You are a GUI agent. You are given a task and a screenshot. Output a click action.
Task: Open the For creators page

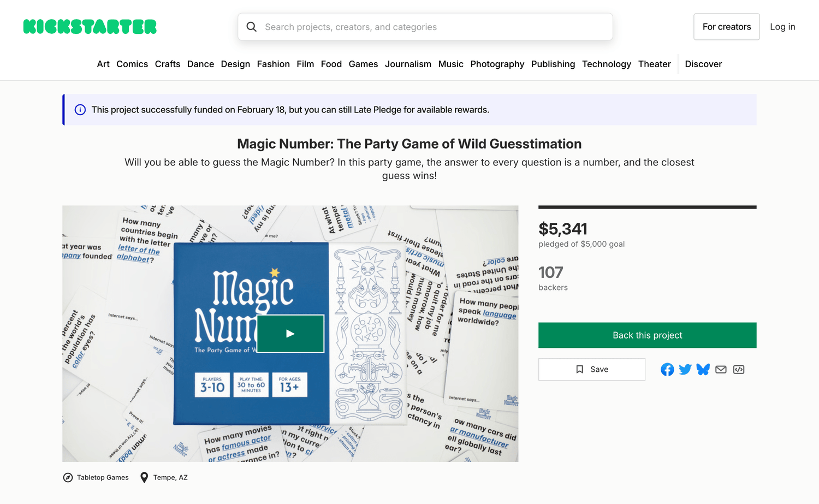click(x=726, y=26)
